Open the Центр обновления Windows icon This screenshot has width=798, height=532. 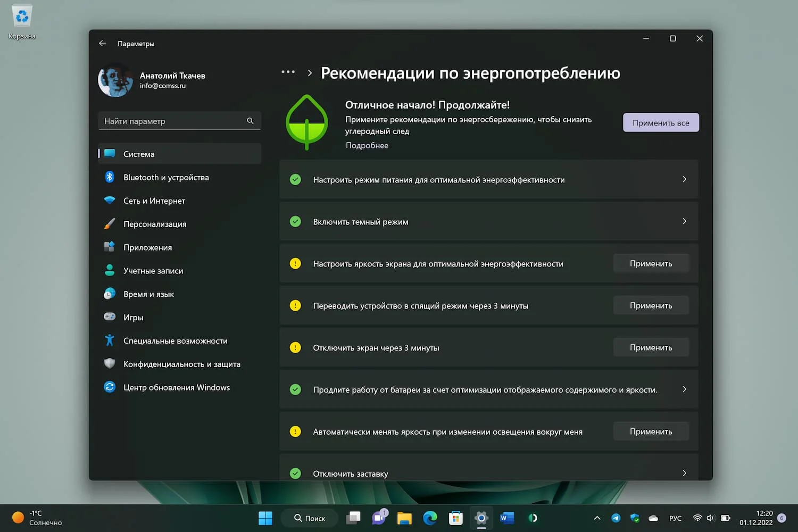click(110, 387)
